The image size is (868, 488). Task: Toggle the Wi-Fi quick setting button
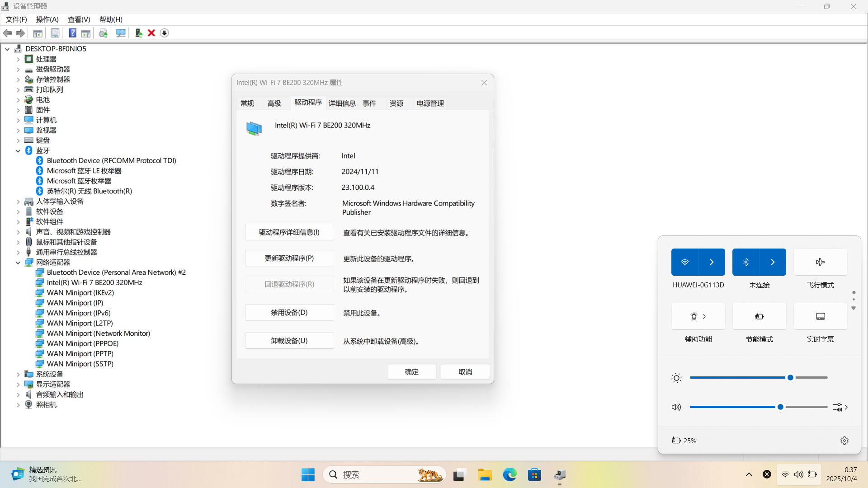[684, 262]
